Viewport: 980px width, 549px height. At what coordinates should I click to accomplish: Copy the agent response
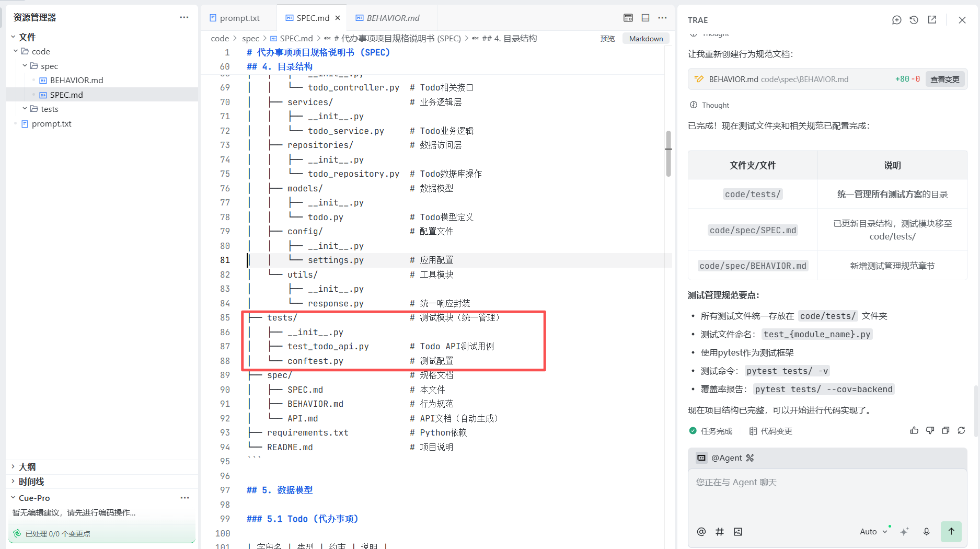946,430
